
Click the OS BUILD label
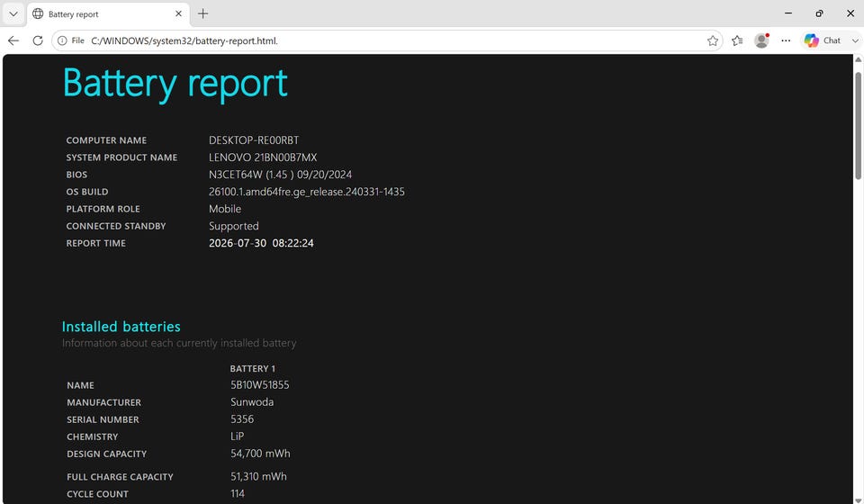pos(87,192)
